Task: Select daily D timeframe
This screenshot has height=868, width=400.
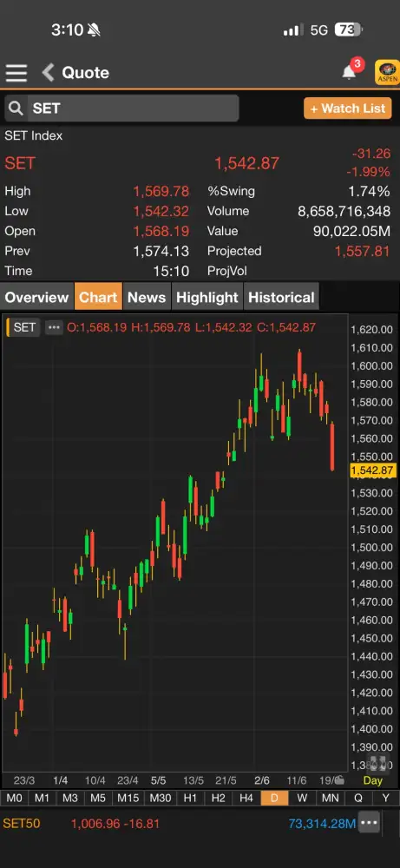Action: (274, 798)
